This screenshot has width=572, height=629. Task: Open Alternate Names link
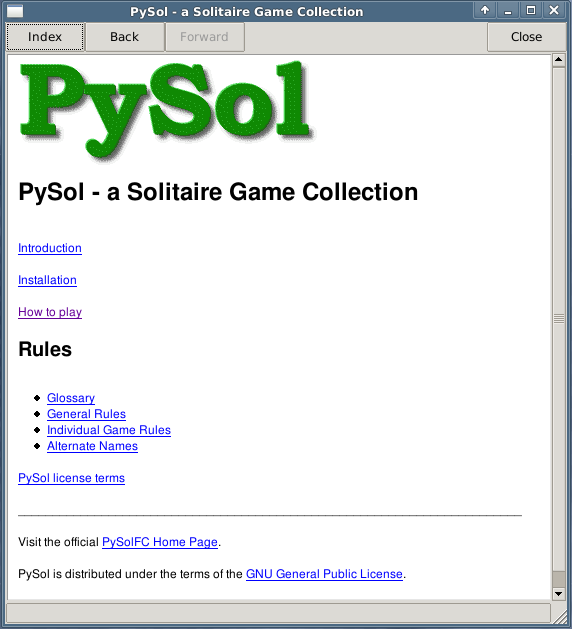pos(92,446)
